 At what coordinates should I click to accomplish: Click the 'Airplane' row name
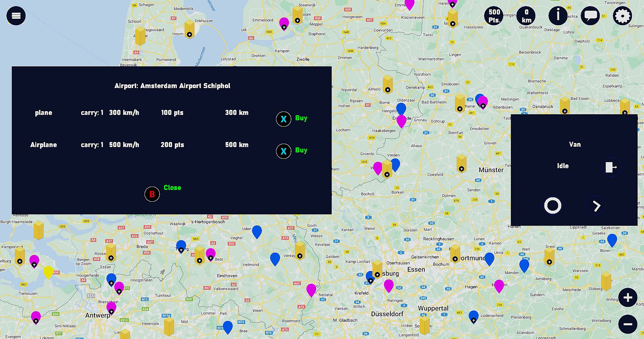(x=44, y=145)
